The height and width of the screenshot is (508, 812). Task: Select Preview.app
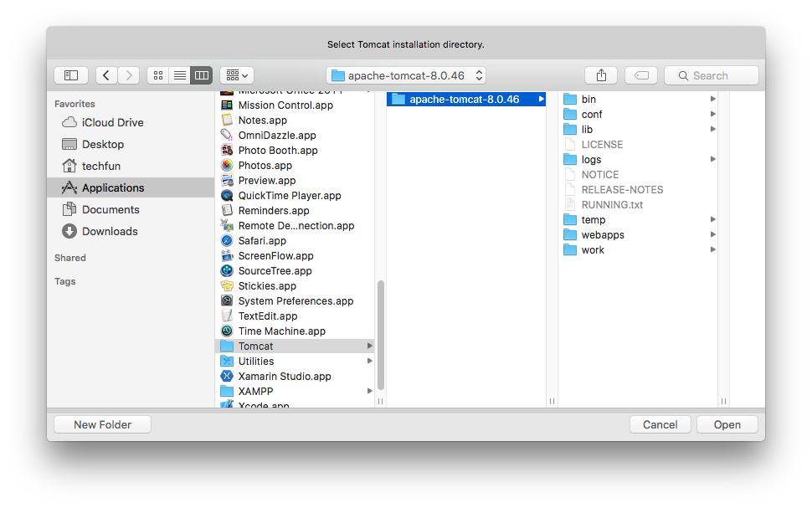coord(296,180)
